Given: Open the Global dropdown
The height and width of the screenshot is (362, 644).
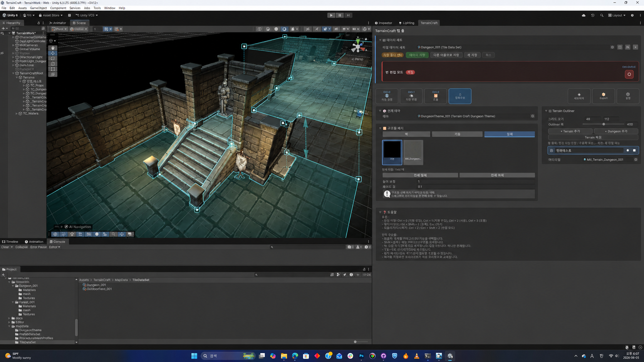Looking at the screenshot, I should pyautogui.click(x=79, y=29).
